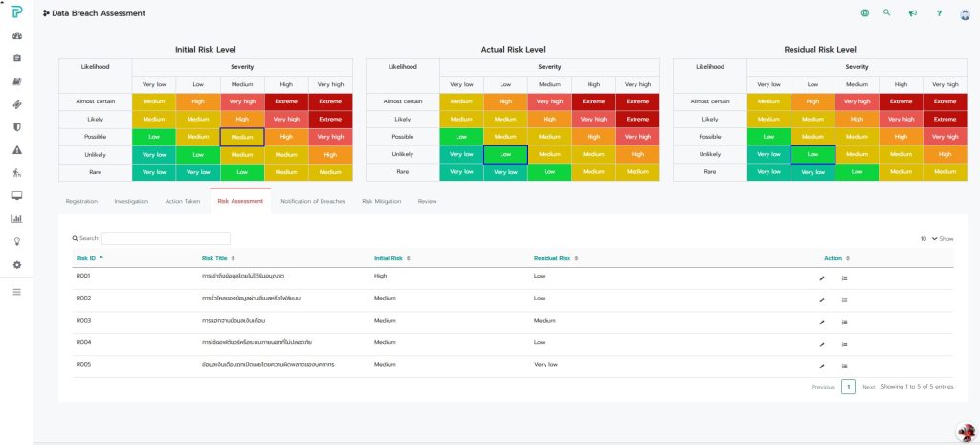The height and width of the screenshot is (445, 980).
Task: Open settings gear in sidebar
Action: click(17, 265)
